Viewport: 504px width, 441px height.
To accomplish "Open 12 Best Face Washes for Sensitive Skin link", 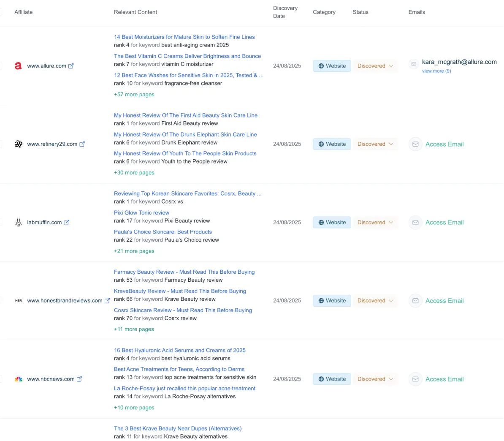I will [x=189, y=75].
